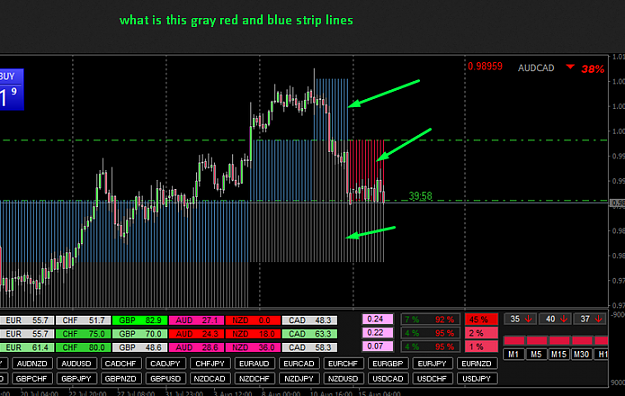Screen dimensions: 625x396
Task: Load the CHFJPY symbol
Action: pyautogui.click(x=210, y=364)
